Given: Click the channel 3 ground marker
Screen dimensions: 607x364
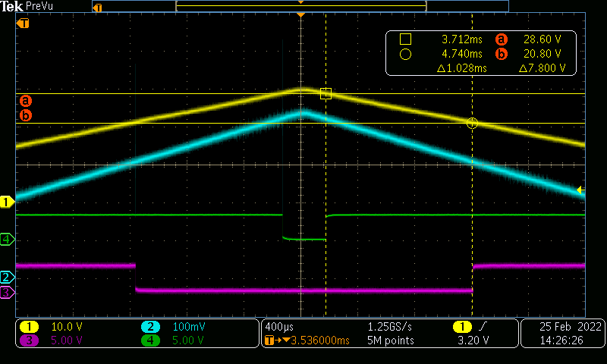Looking at the screenshot, I should (x=7, y=292).
